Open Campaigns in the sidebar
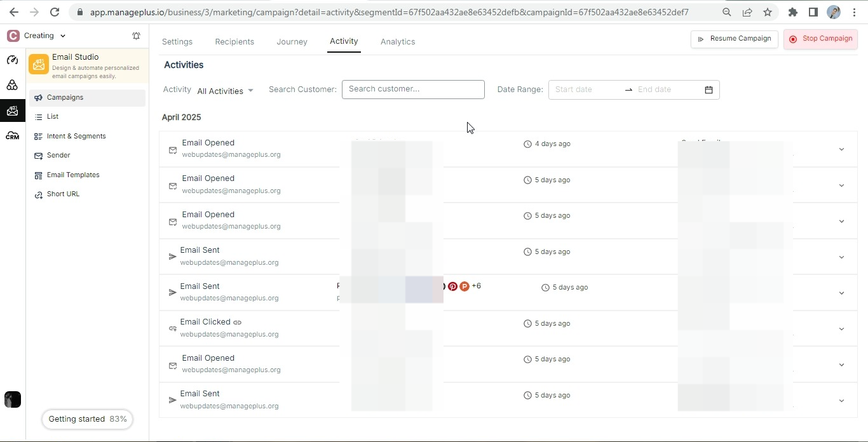 [87, 98]
